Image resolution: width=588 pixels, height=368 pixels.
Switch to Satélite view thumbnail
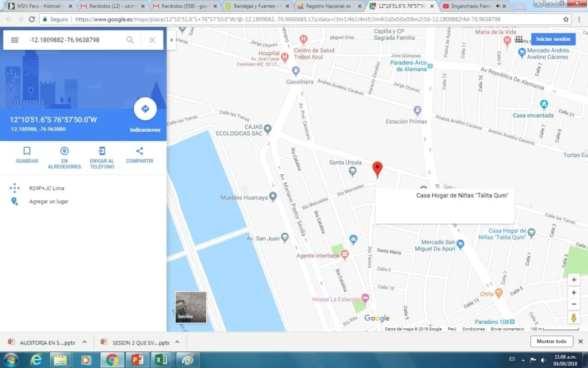coord(191,307)
